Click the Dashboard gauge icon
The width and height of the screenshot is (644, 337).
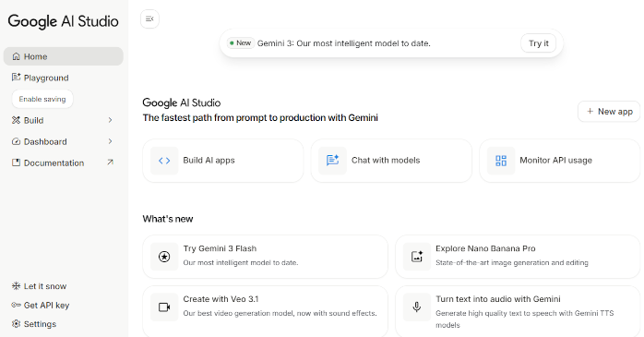(16, 141)
